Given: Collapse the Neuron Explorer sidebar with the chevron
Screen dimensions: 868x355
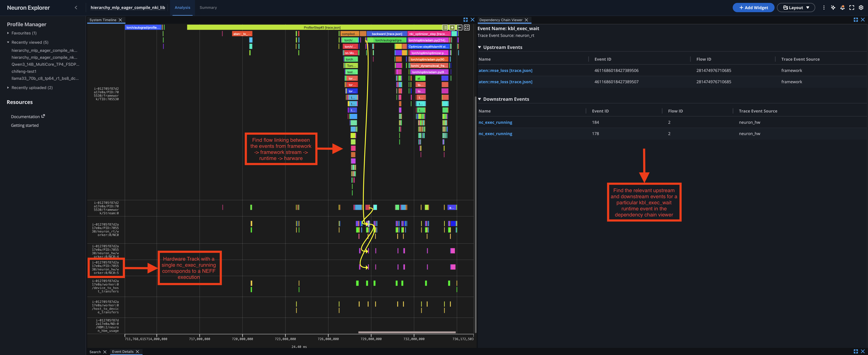Looking at the screenshot, I should (76, 7).
